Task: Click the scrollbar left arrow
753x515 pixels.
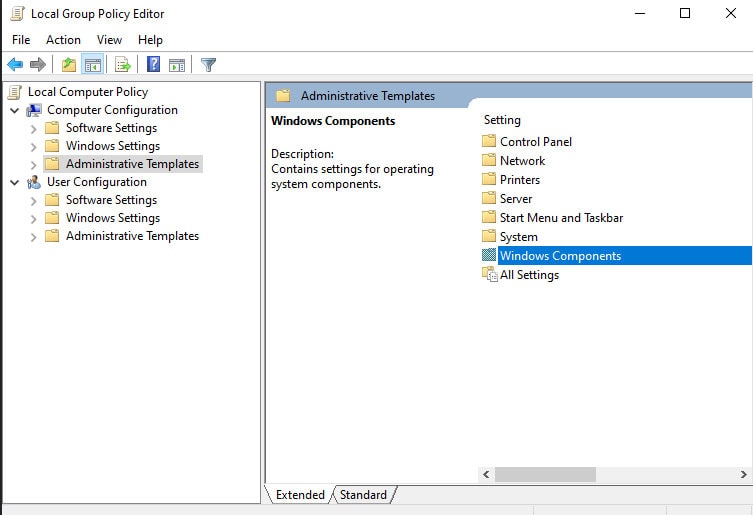Action: pyautogui.click(x=486, y=475)
